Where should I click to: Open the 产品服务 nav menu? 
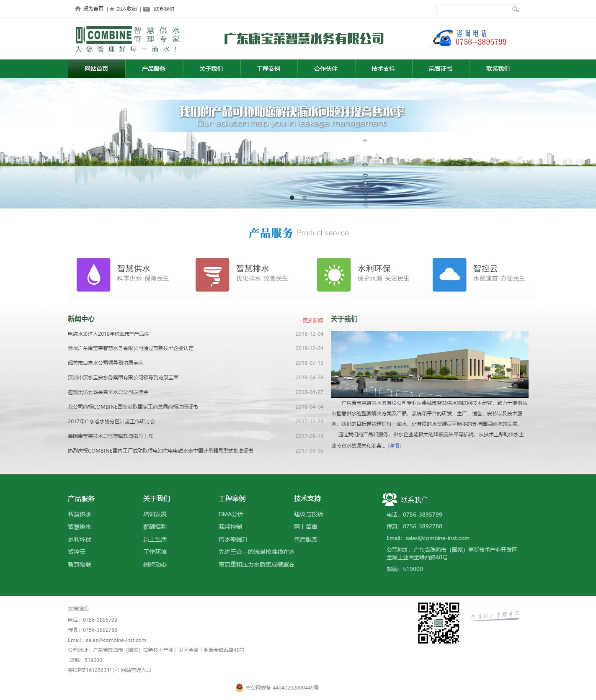coord(154,69)
